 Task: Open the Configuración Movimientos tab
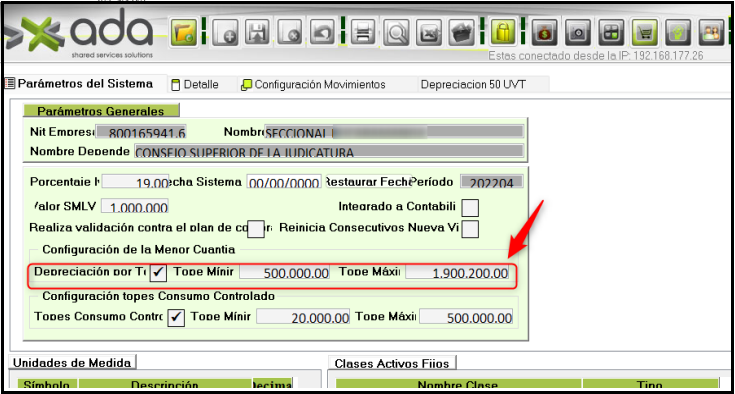(x=313, y=85)
